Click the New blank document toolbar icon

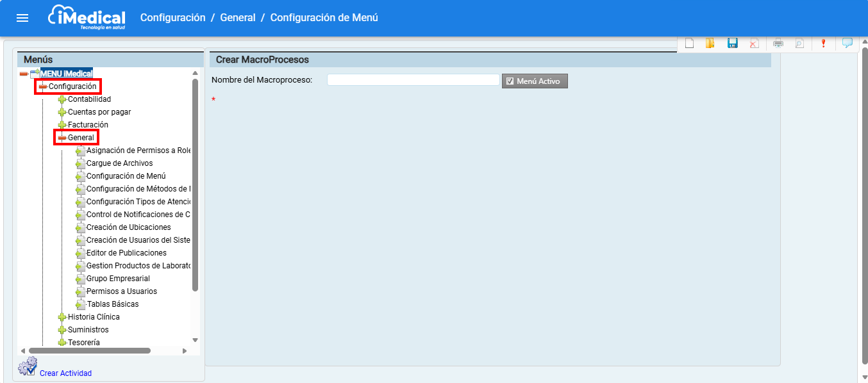click(690, 44)
